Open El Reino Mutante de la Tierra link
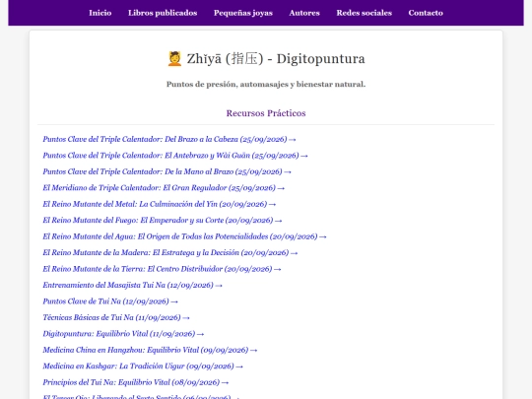Viewport: 532px width, 399px height. tap(162, 269)
